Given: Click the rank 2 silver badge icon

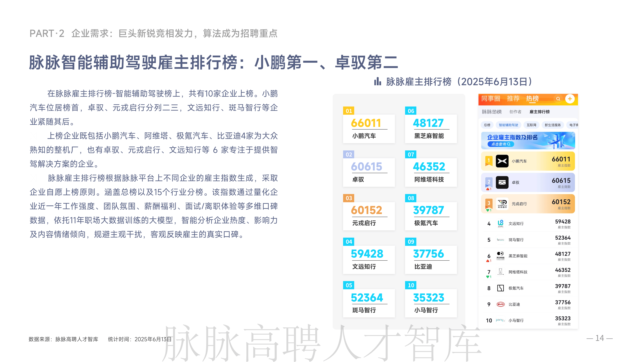Looking at the screenshot, I should [488, 182].
